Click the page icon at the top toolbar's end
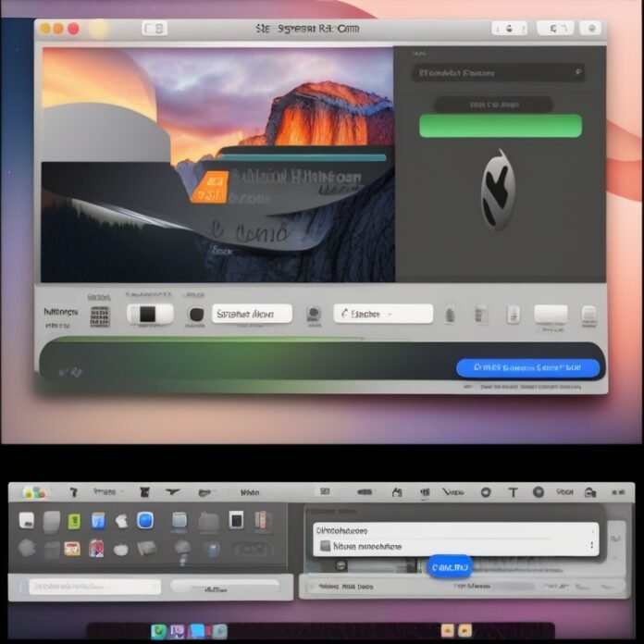 (x=589, y=316)
